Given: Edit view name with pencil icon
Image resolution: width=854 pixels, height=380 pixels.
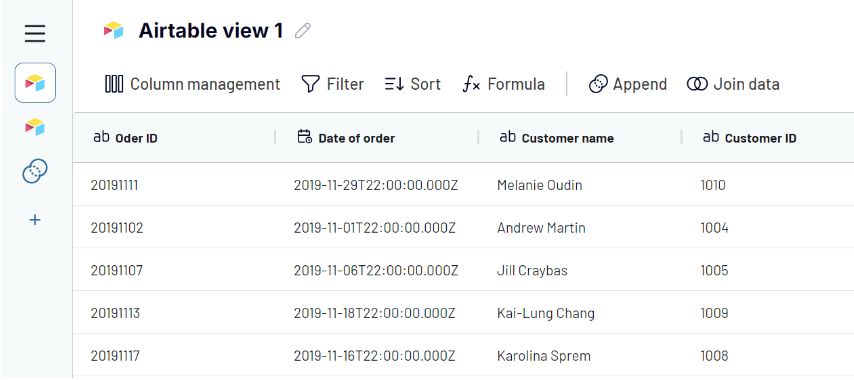Looking at the screenshot, I should click(303, 30).
